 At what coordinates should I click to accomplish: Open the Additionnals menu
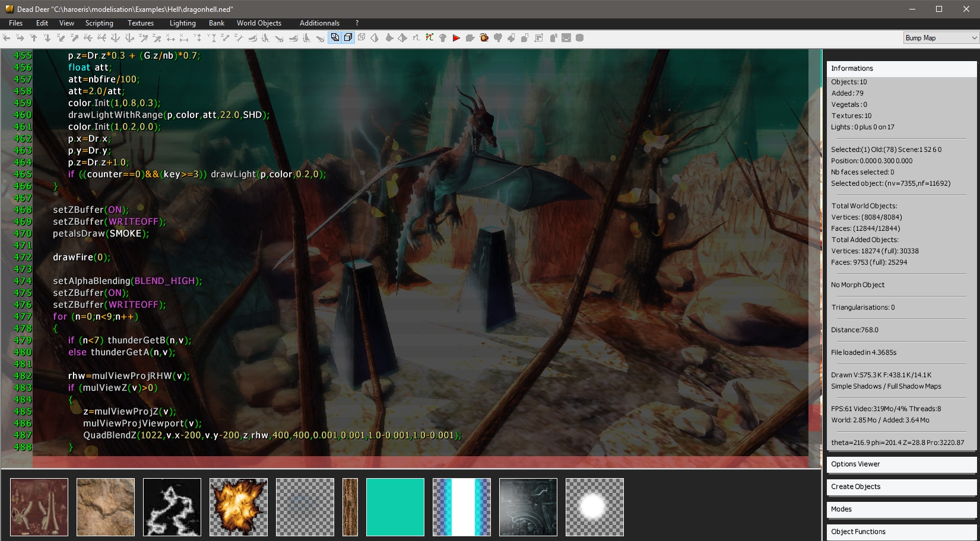coord(319,23)
